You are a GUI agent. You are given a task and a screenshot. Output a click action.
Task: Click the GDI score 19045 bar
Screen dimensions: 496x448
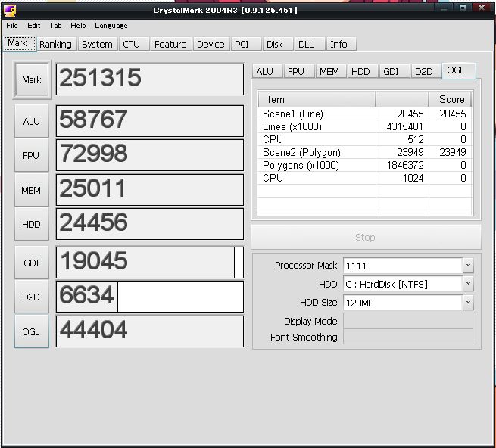(x=150, y=263)
